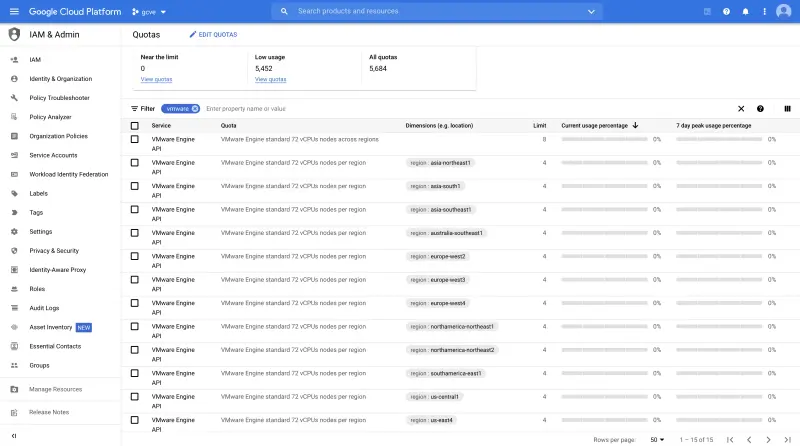Activate Cloud Shell icon in header
The width and height of the screenshot is (800, 446).
(x=707, y=11)
